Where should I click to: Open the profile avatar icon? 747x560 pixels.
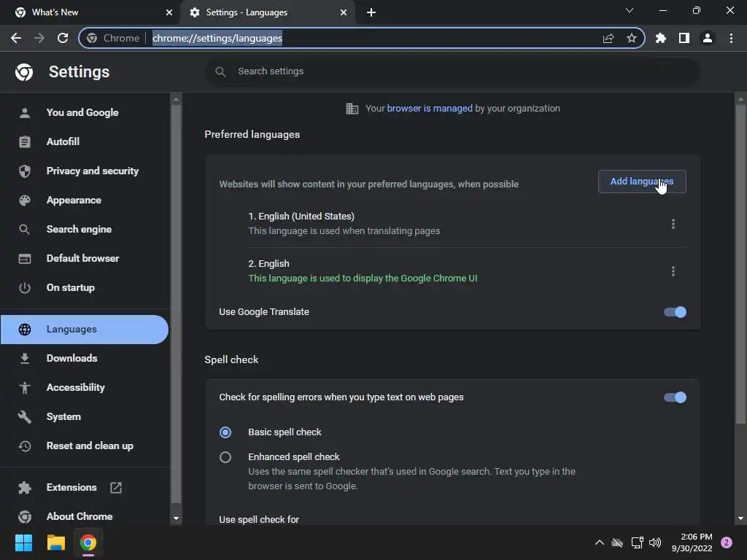coord(708,38)
